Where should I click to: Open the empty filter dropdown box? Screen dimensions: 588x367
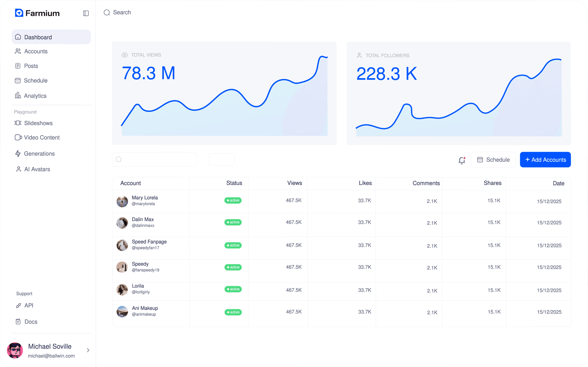221,160
